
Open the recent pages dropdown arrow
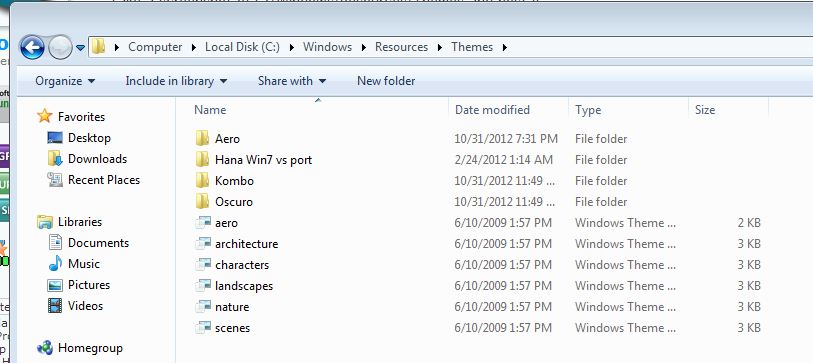80,48
